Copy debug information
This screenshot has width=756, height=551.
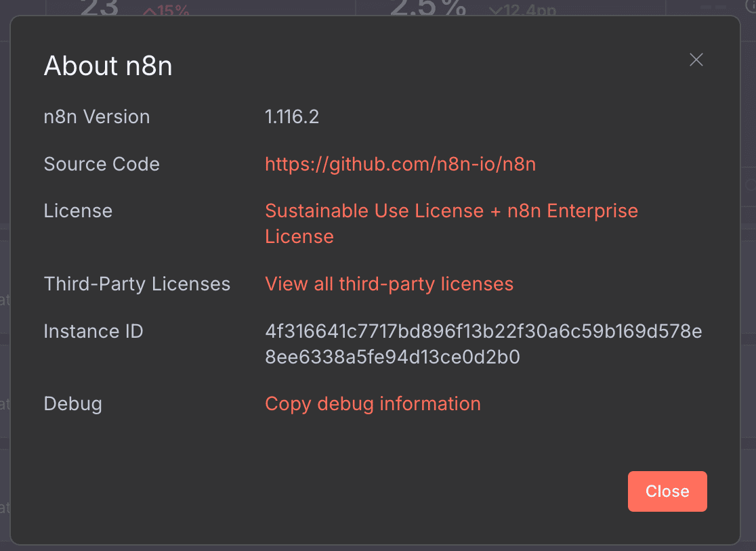click(373, 403)
